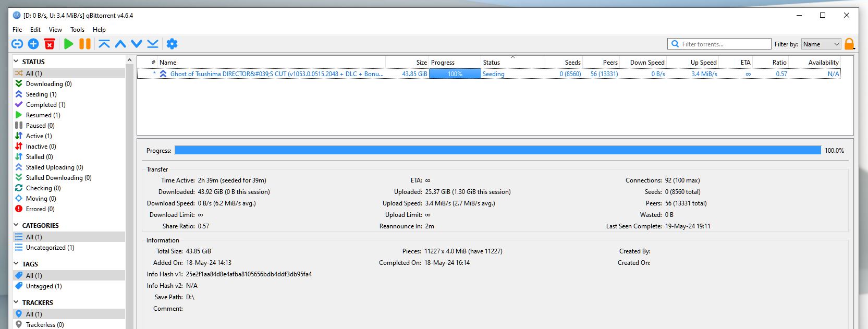Open Options with the gear icon
This screenshot has height=329, width=868.
pos(172,44)
